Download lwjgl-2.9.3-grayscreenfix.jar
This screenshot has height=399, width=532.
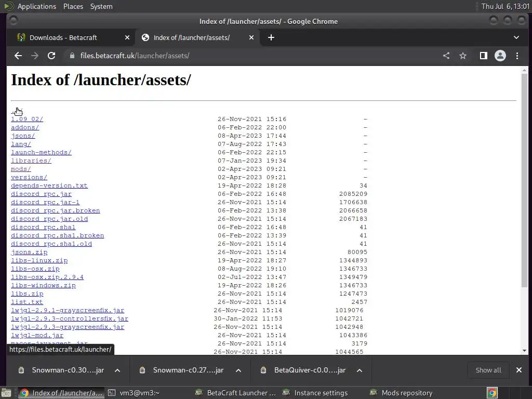(x=68, y=327)
